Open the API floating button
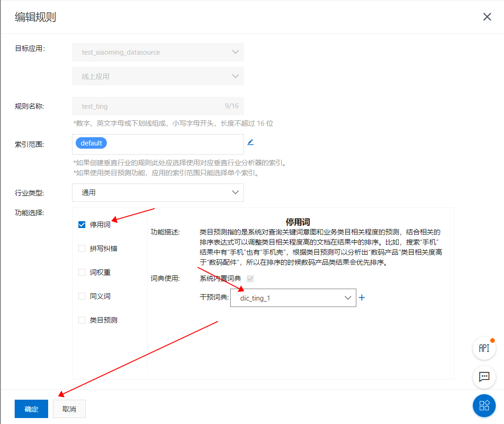 tap(484, 348)
